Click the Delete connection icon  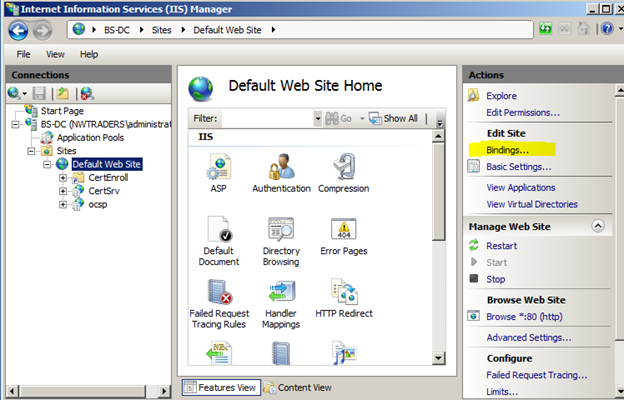coord(87,94)
